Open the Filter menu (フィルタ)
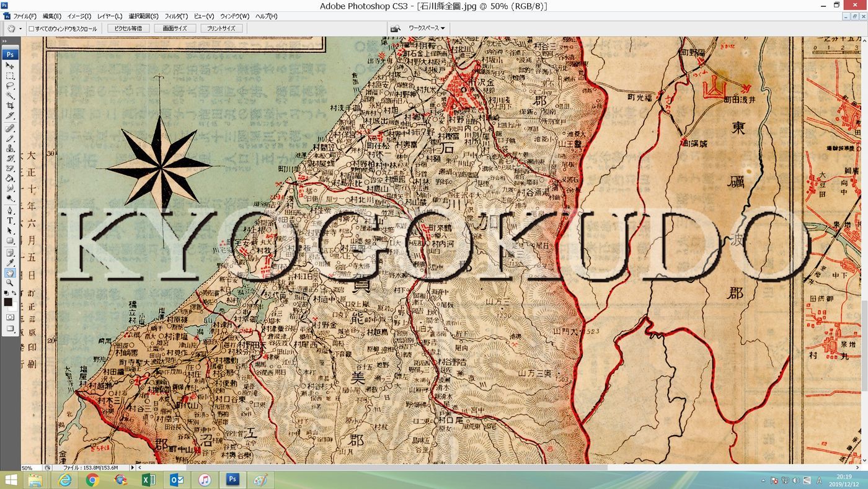 point(177,16)
